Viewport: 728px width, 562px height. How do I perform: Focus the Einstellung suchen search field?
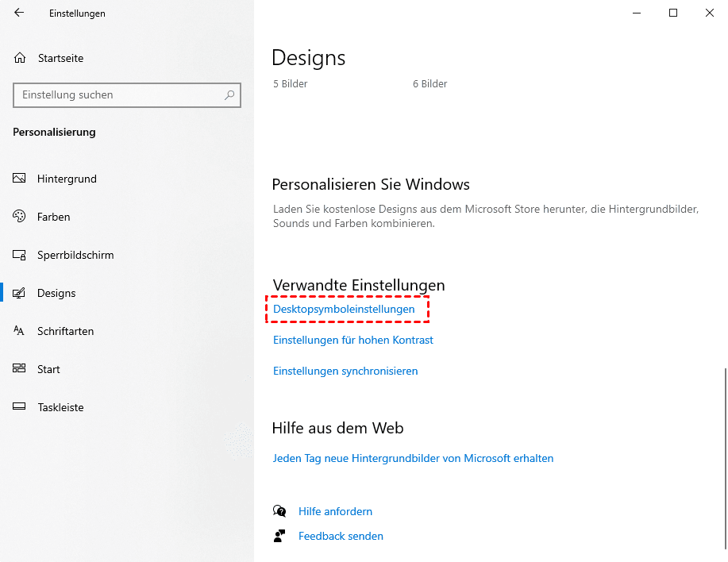[x=119, y=95]
